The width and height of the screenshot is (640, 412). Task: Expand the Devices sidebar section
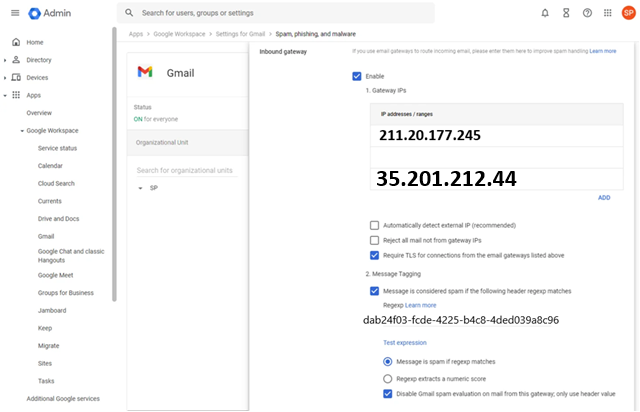5,78
